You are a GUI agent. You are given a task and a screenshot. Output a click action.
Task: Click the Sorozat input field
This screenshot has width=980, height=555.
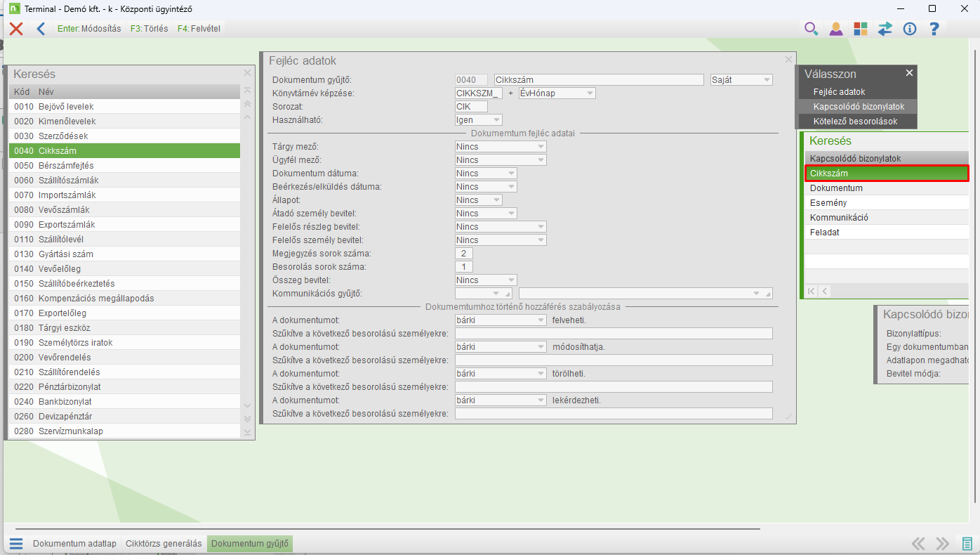[x=471, y=107]
